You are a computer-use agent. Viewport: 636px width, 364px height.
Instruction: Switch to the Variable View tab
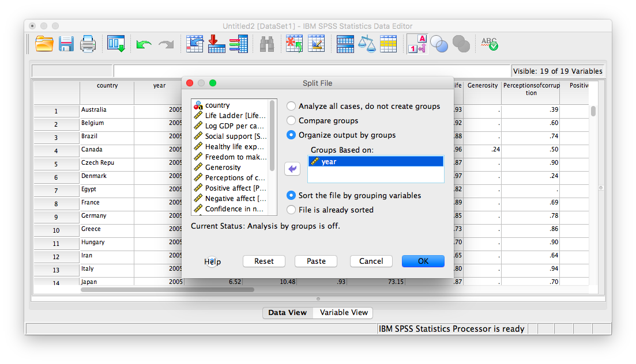pyautogui.click(x=344, y=313)
